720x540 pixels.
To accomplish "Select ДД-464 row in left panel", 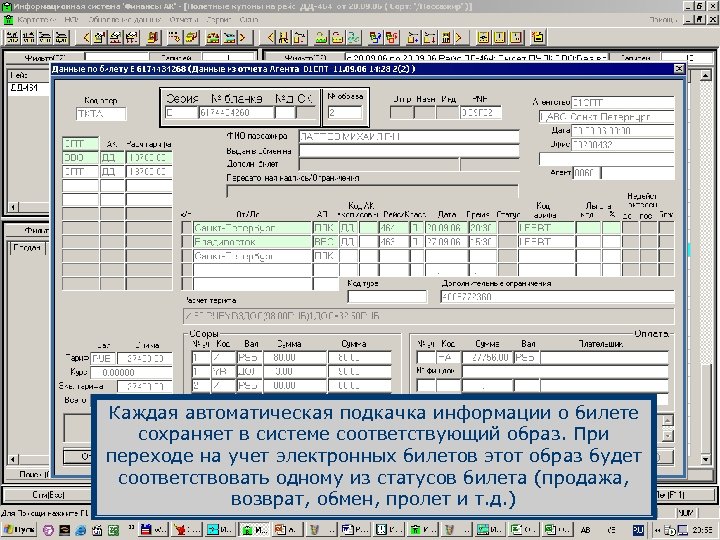I will pos(28,88).
